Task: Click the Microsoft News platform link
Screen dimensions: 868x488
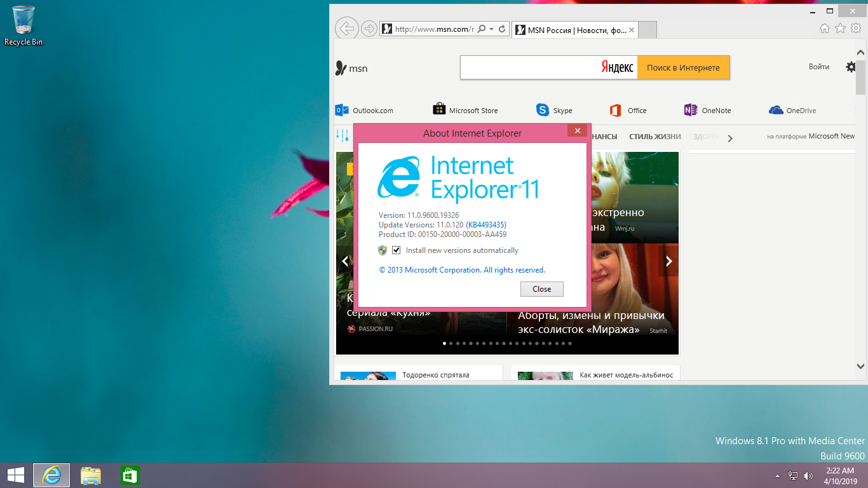Action: click(x=811, y=136)
